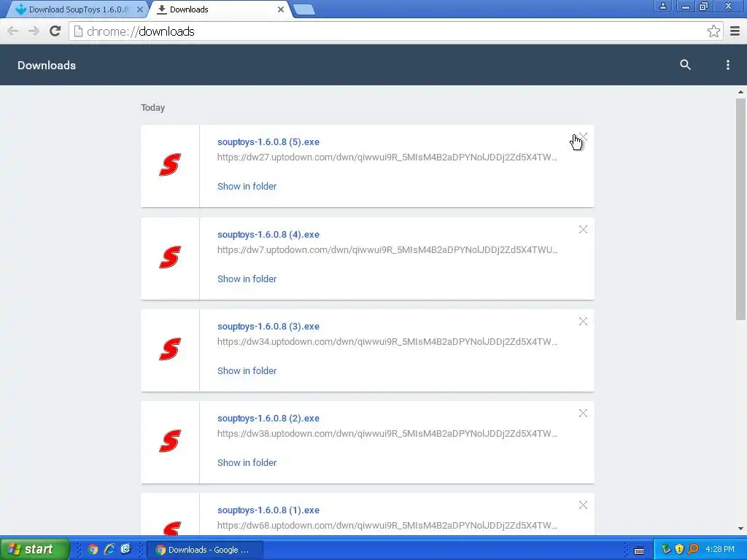Click the taskbar clock showing 4:28 PM

pyautogui.click(x=720, y=550)
